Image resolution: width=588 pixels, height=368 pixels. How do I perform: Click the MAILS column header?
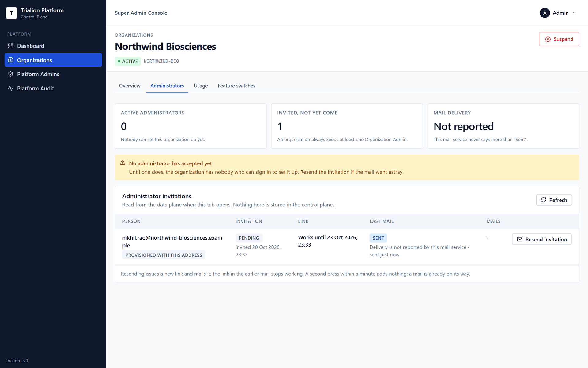tap(493, 221)
